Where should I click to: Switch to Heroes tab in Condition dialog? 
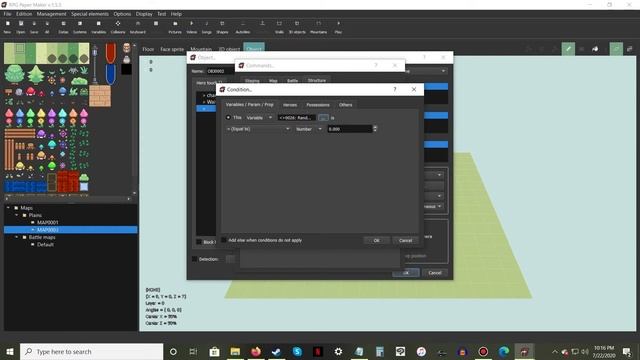coord(290,105)
